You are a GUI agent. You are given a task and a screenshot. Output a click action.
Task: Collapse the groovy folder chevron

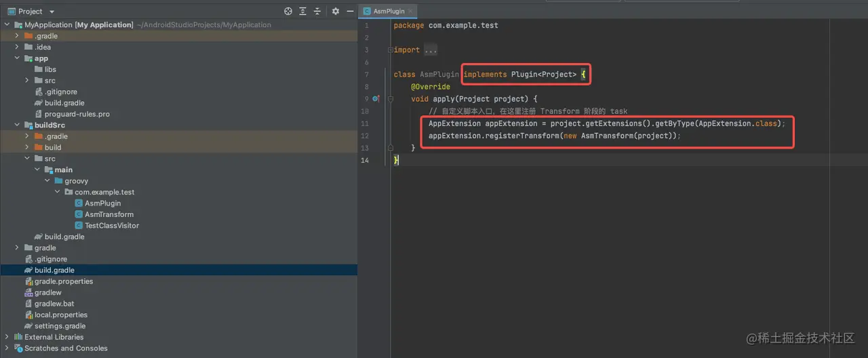pyautogui.click(x=47, y=181)
